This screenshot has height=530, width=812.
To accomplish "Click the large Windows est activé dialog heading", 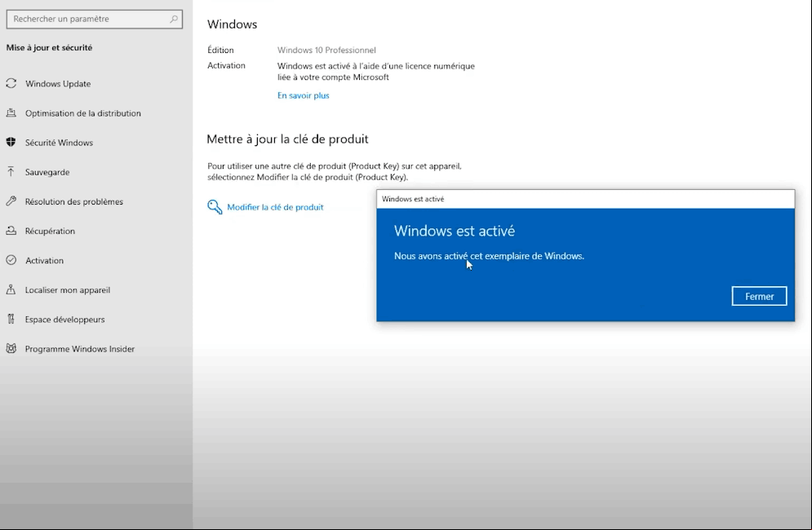I will point(455,231).
